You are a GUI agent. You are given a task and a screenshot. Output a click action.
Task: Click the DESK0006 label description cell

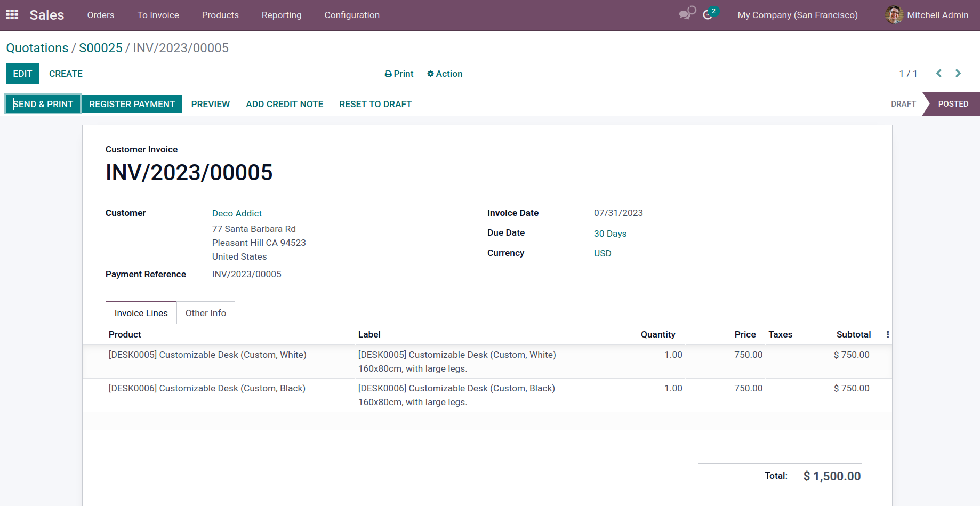456,395
